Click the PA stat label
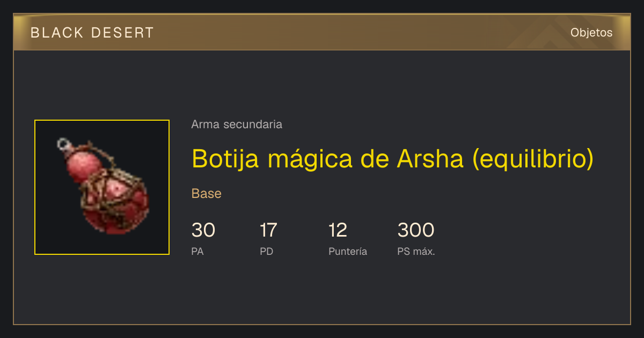Screen dimensions: 644x338 point(197,252)
